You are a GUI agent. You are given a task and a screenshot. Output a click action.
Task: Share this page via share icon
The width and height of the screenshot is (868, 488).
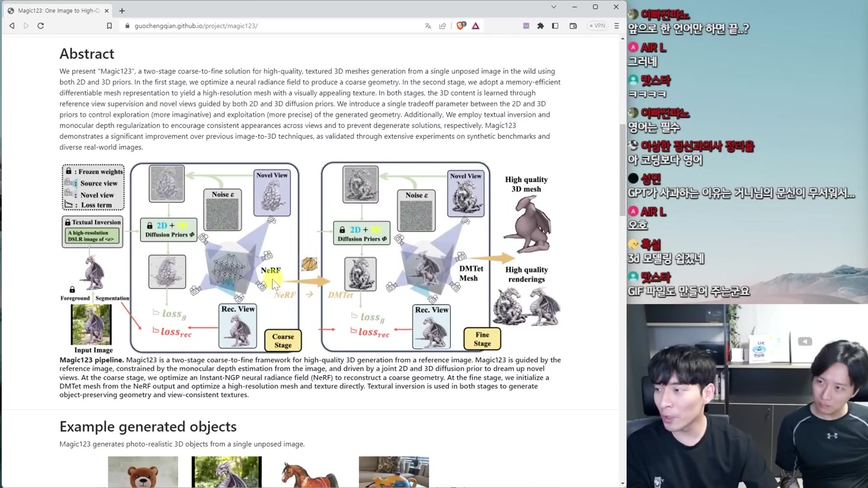(442, 26)
